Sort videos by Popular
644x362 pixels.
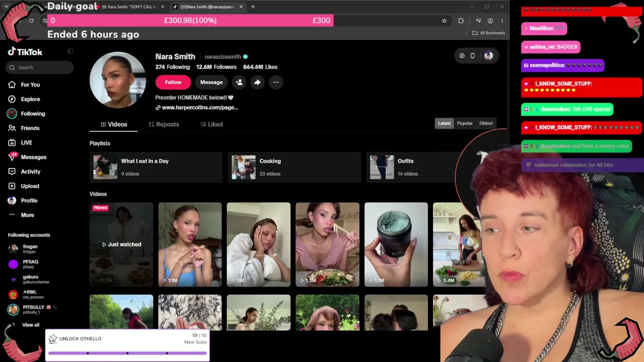(x=465, y=123)
